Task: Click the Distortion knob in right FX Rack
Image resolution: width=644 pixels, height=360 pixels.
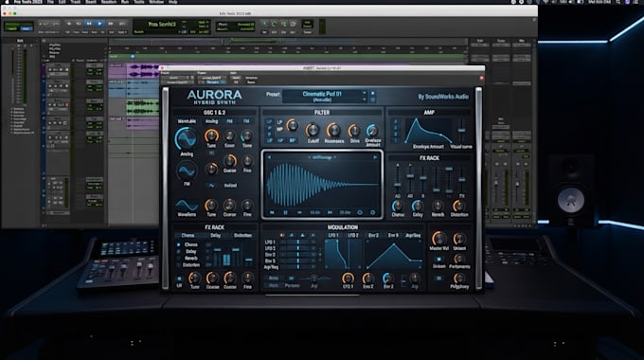Action: point(458,206)
